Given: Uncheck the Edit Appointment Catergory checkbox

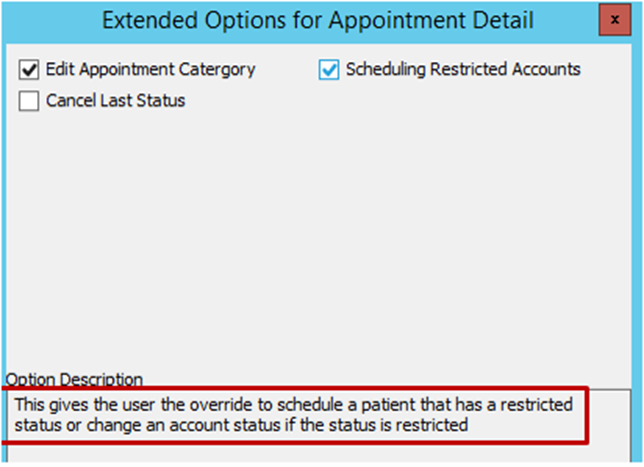Looking at the screenshot, I should pyautogui.click(x=29, y=70).
